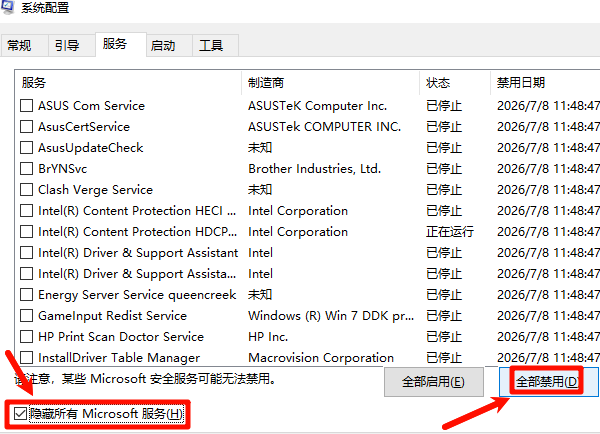The height and width of the screenshot is (434, 600).
Task: Click the 正在运行 status cell
Action: pos(450,232)
